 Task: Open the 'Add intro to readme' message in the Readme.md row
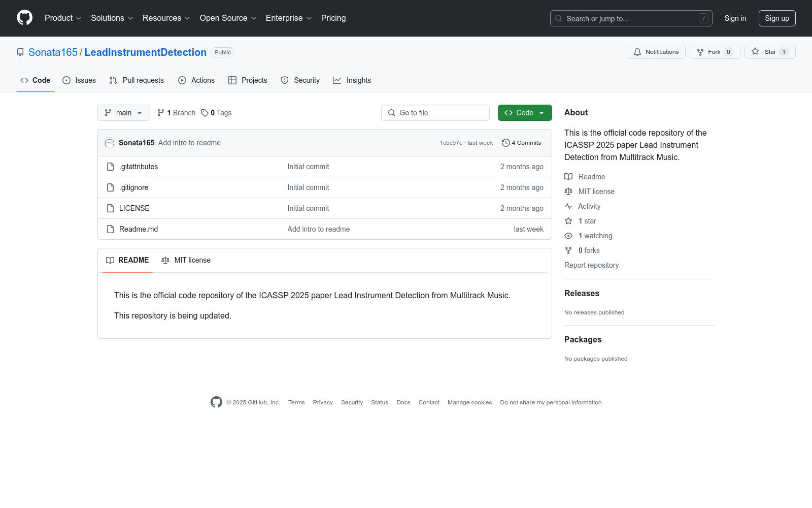(319, 229)
